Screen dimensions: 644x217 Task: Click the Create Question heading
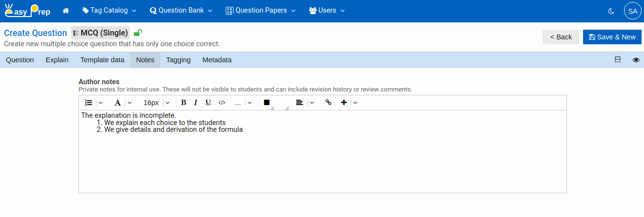click(36, 33)
